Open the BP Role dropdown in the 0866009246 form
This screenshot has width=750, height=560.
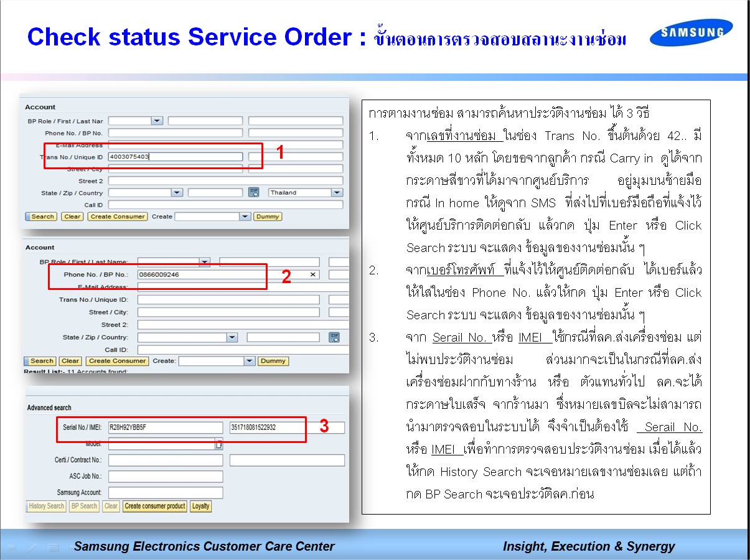click(x=204, y=262)
